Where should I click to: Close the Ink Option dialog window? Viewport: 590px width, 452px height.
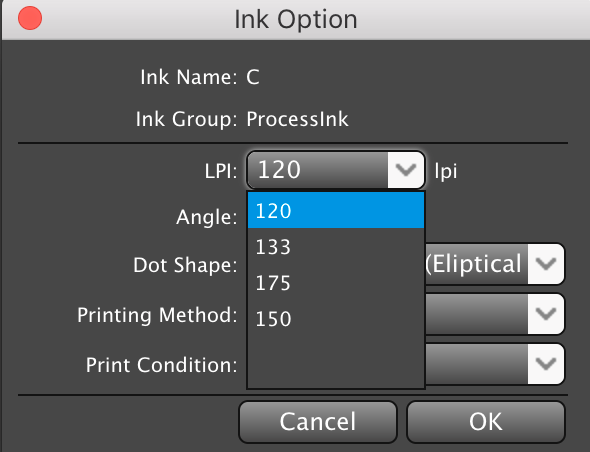click(x=30, y=18)
